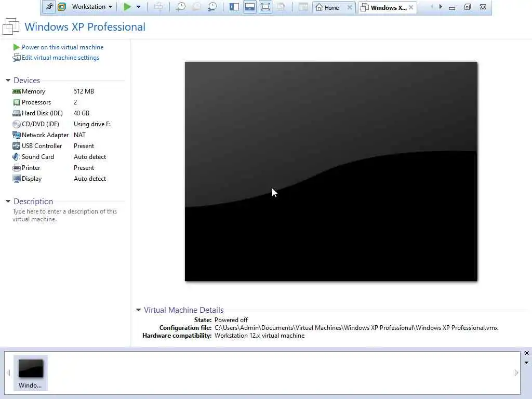Toggle the thumbnail bar view icon
The height and width of the screenshot is (399, 532).
click(x=250, y=7)
